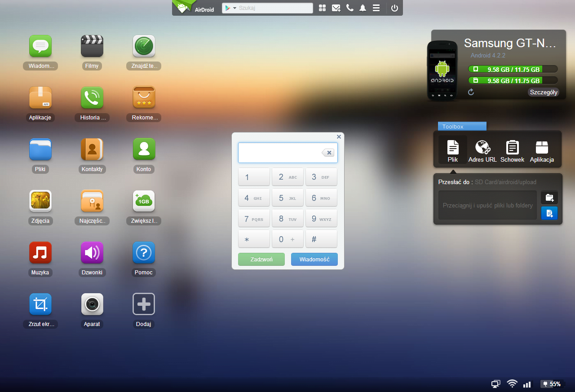Screen dimensions: 575x392
Task: Dial digit 7 PQRS on keypad
Action: [x=254, y=218]
